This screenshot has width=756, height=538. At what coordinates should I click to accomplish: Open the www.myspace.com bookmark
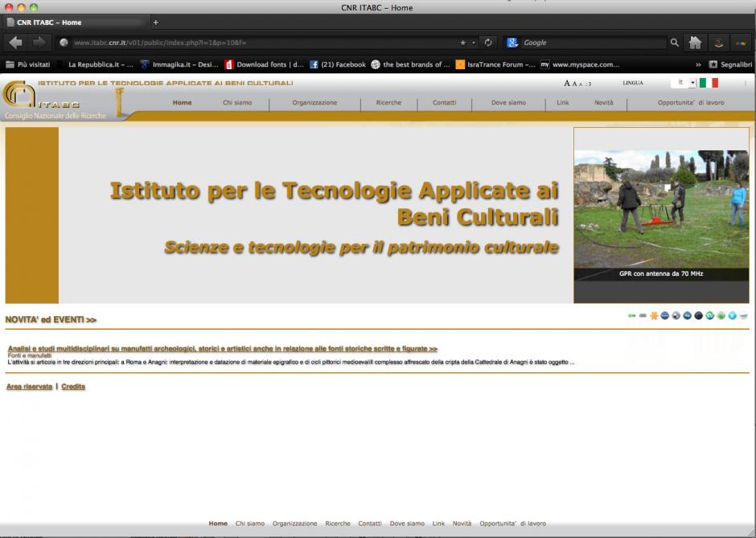click(x=580, y=64)
